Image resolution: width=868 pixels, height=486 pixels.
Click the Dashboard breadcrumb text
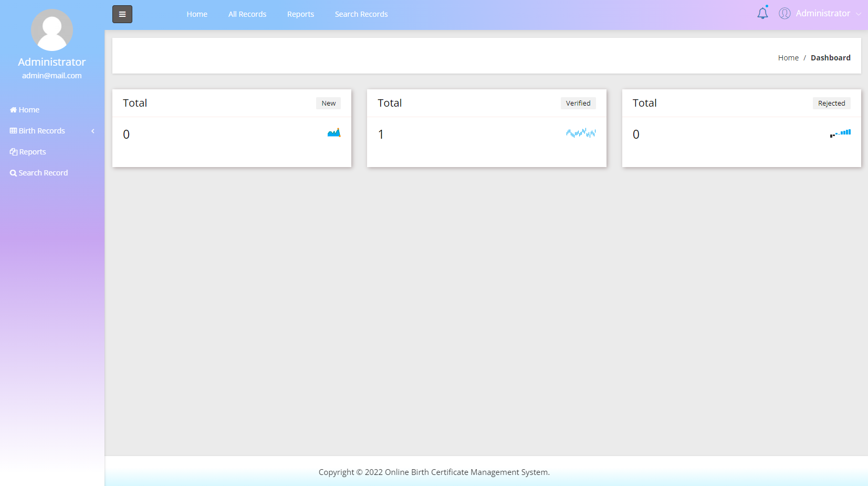coord(831,58)
